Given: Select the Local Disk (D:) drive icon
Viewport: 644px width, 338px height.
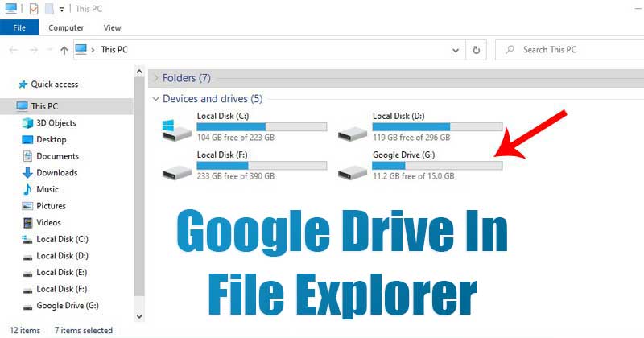Looking at the screenshot, I should (353, 134).
